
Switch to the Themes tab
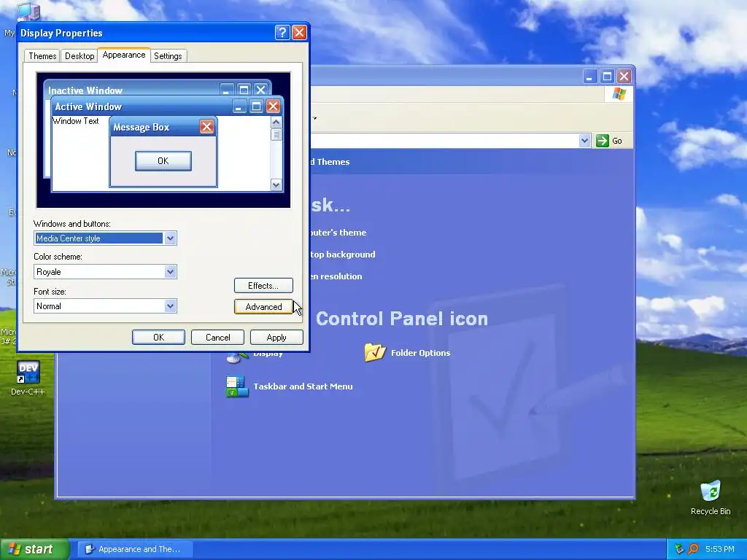(x=42, y=55)
